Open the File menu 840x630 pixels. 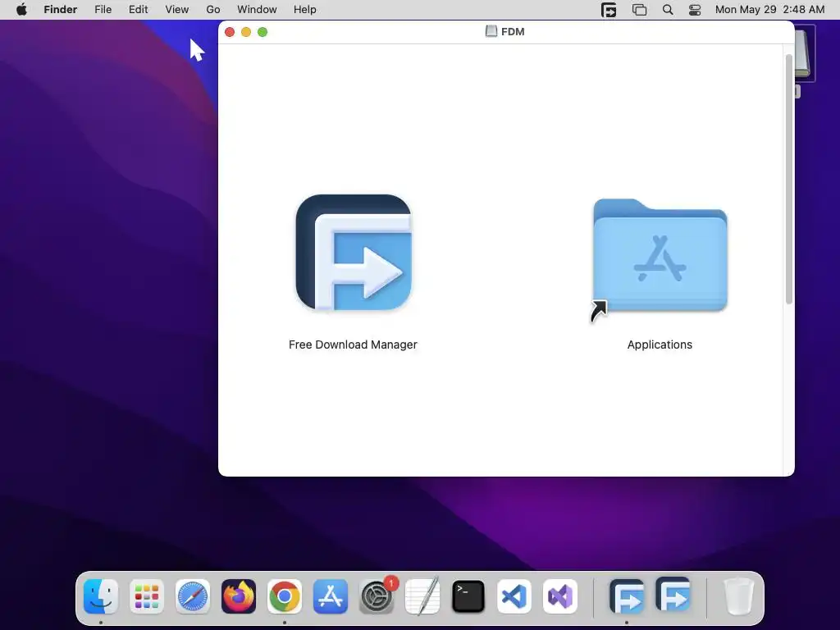pos(103,9)
